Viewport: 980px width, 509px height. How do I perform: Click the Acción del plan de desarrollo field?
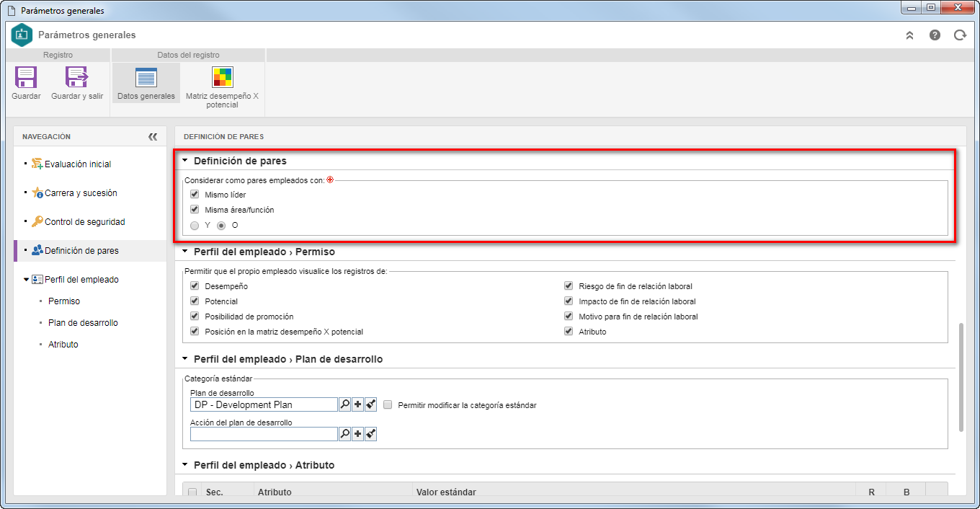pyautogui.click(x=264, y=434)
